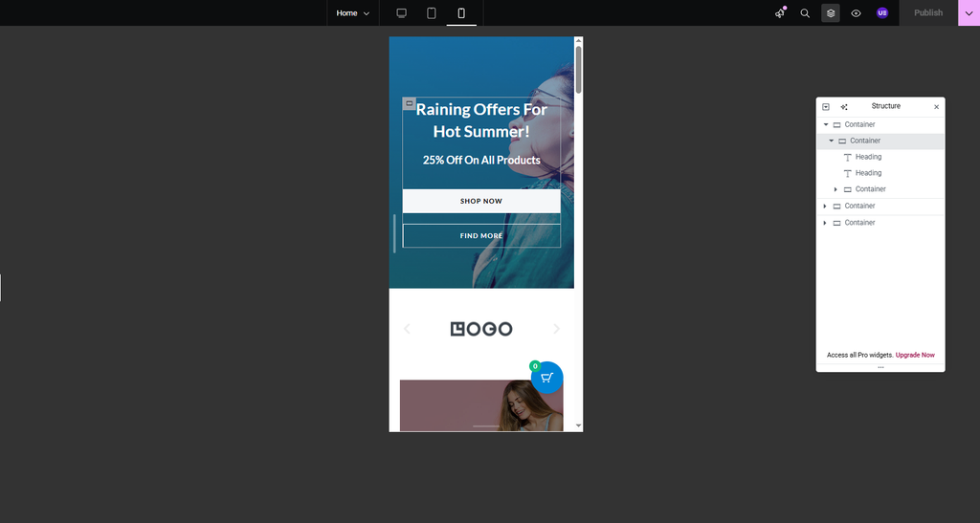
Task: Click the woman photo card below the logo
Action: [x=481, y=405]
